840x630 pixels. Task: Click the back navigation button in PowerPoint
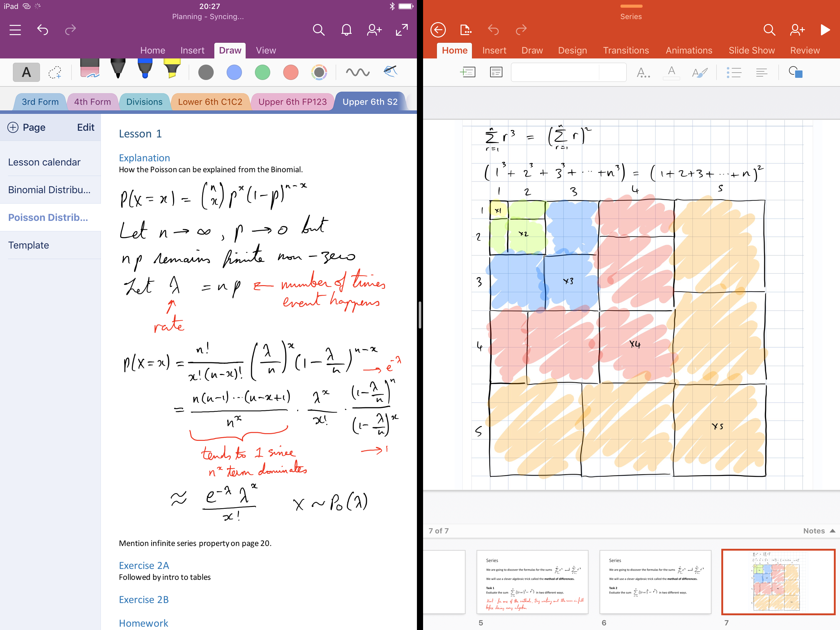pyautogui.click(x=437, y=30)
